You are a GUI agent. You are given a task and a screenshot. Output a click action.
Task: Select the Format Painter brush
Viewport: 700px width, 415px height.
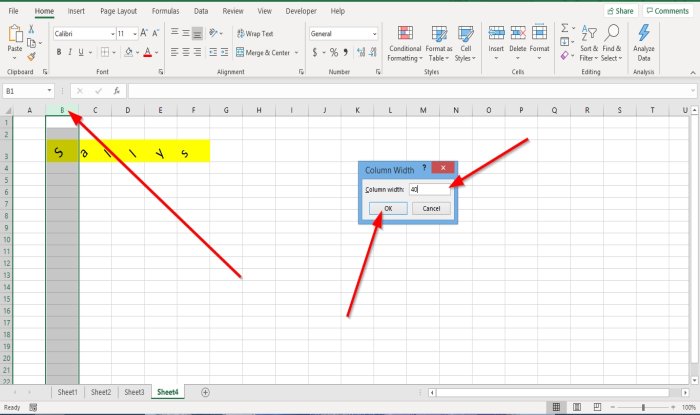pyautogui.click(x=31, y=56)
